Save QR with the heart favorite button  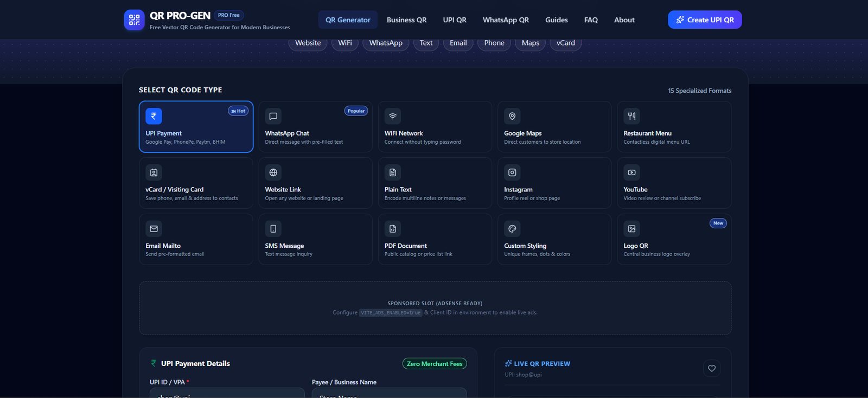(x=712, y=369)
